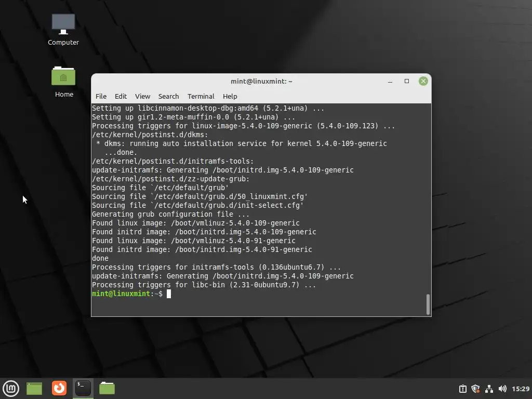Maximize the terminal window
This screenshot has width=532, height=399.
coord(406,81)
